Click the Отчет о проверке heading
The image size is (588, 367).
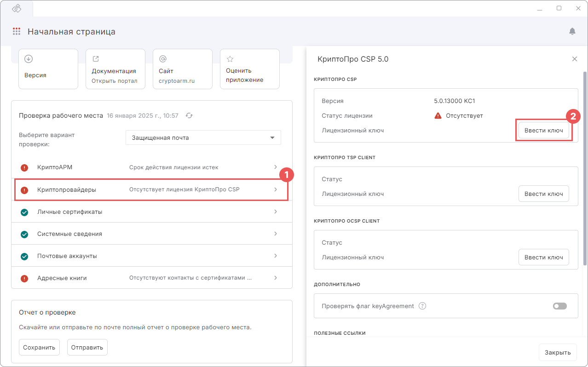(x=47, y=312)
